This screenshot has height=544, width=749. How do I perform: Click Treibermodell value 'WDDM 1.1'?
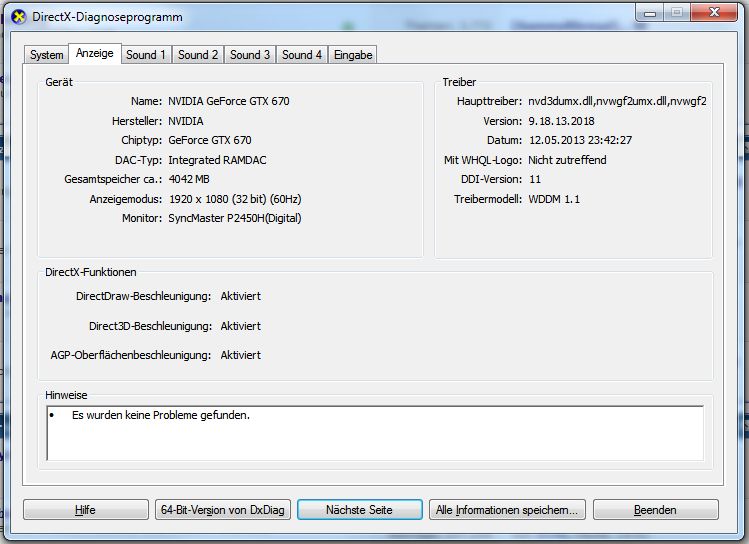pyautogui.click(x=554, y=199)
